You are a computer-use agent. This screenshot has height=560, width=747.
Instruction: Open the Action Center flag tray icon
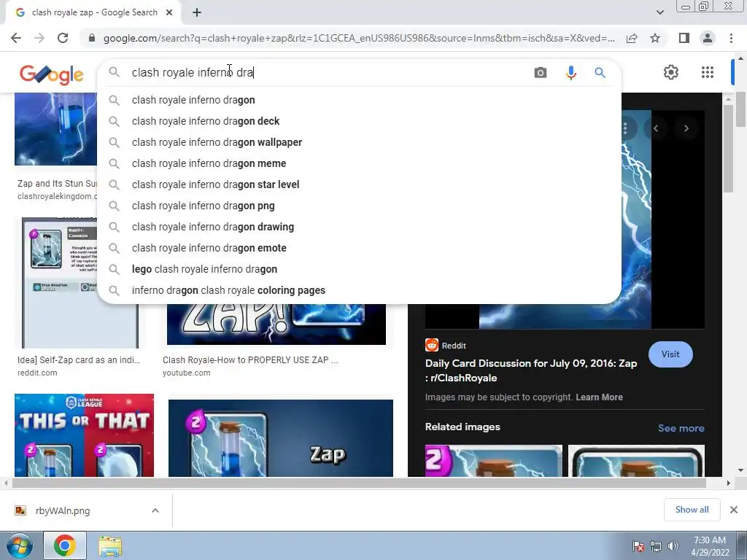pyautogui.click(x=638, y=546)
